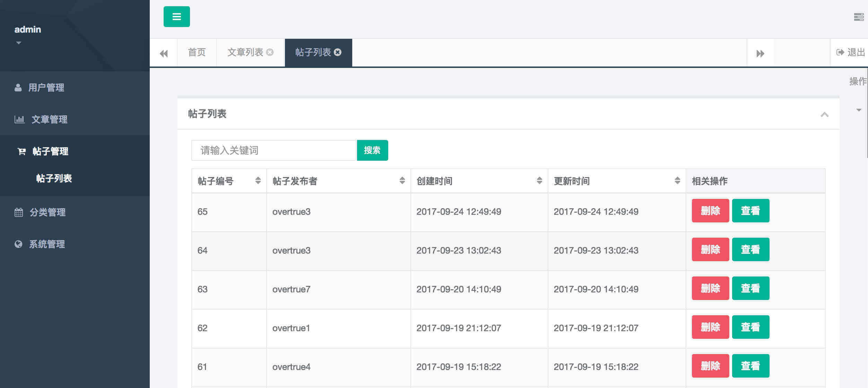The height and width of the screenshot is (388, 868).
Task: Expand the admin user dropdown caret
Action: click(x=19, y=43)
